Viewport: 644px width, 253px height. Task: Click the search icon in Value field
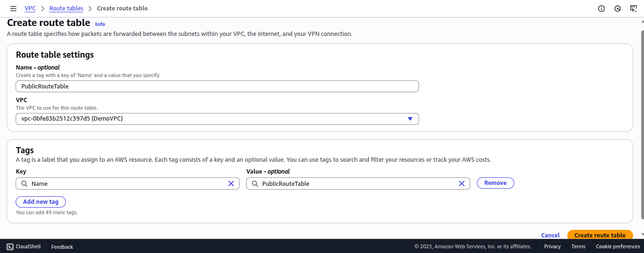click(255, 183)
